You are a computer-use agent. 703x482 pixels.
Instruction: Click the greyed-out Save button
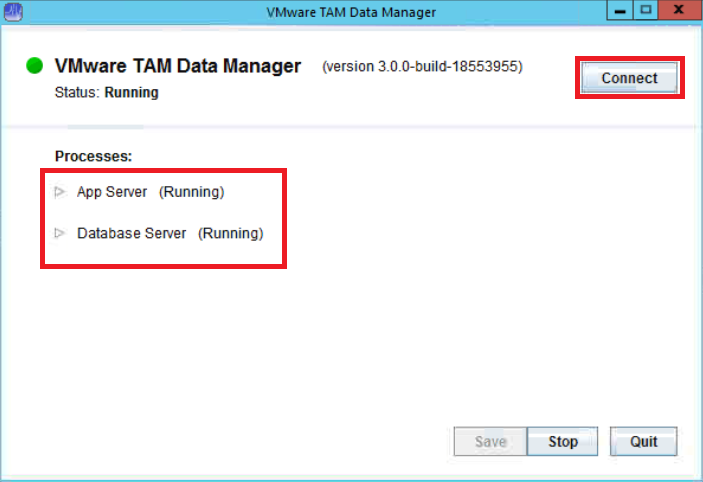pyautogui.click(x=490, y=441)
